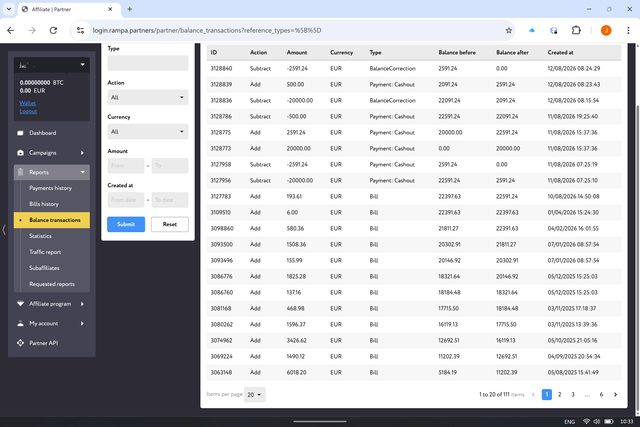Click transaction ID 3063148

pyautogui.click(x=221, y=372)
